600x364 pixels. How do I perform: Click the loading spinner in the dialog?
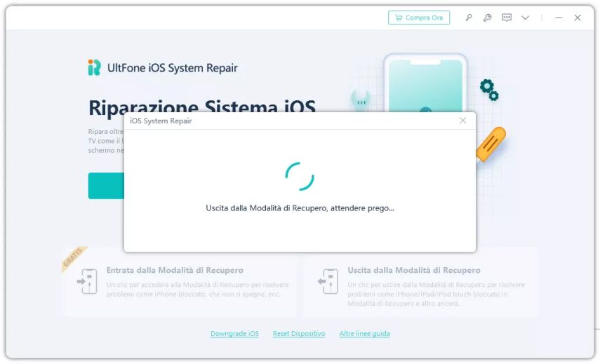[300, 176]
